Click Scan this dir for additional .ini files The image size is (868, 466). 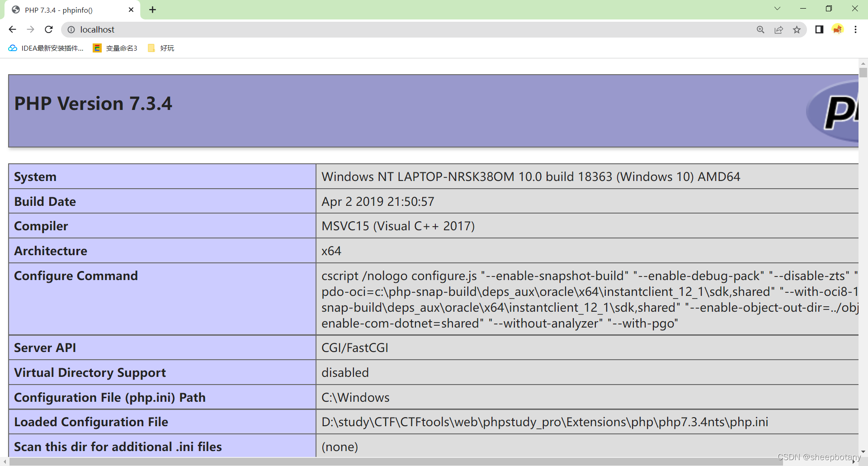(118, 447)
